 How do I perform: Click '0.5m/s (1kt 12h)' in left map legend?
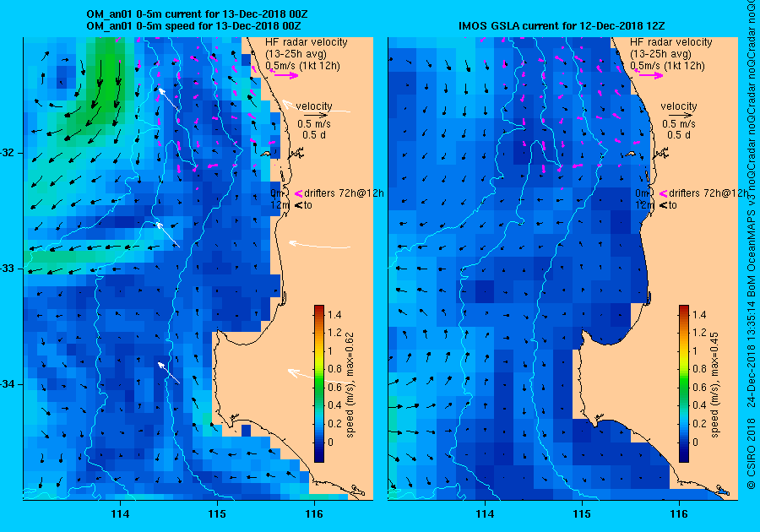click(302, 65)
